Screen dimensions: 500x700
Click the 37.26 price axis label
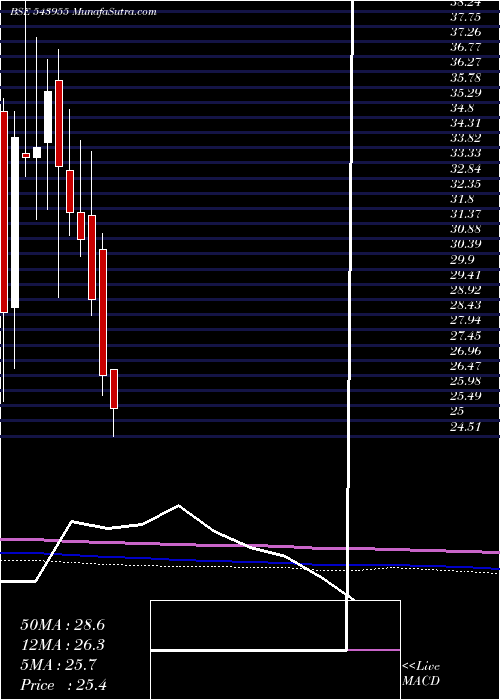[x=465, y=33]
